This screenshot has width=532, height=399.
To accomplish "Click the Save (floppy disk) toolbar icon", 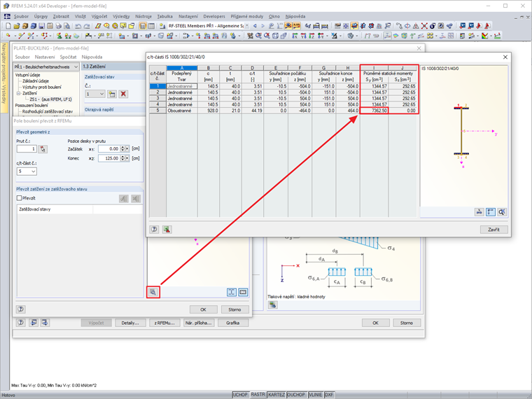I will click(x=42, y=26).
